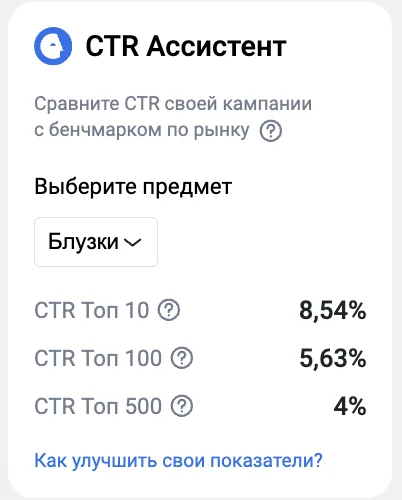Click the 'с бенчмарком по рынку' text

tap(142, 130)
